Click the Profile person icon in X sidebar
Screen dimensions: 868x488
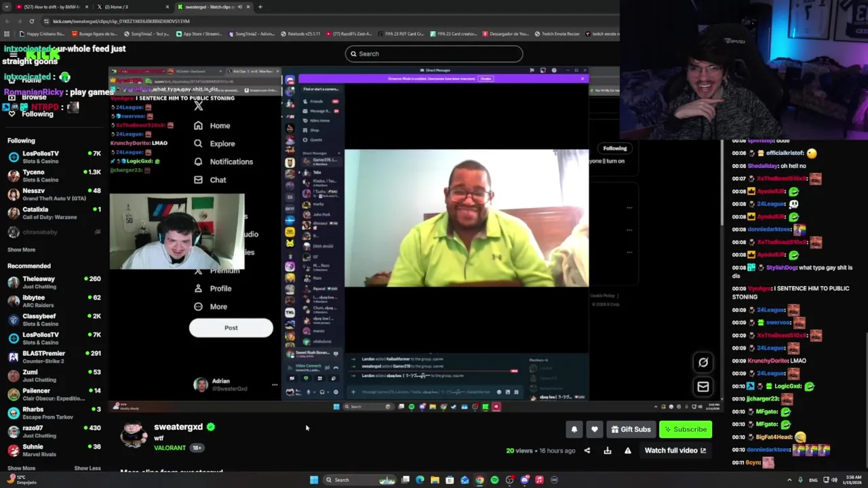tap(198, 288)
